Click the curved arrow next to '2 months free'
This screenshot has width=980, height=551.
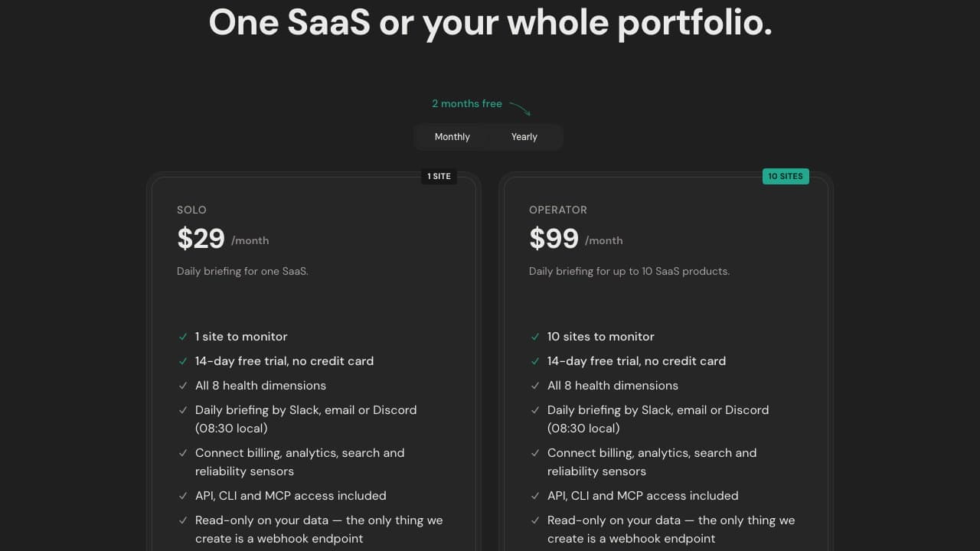(520, 108)
